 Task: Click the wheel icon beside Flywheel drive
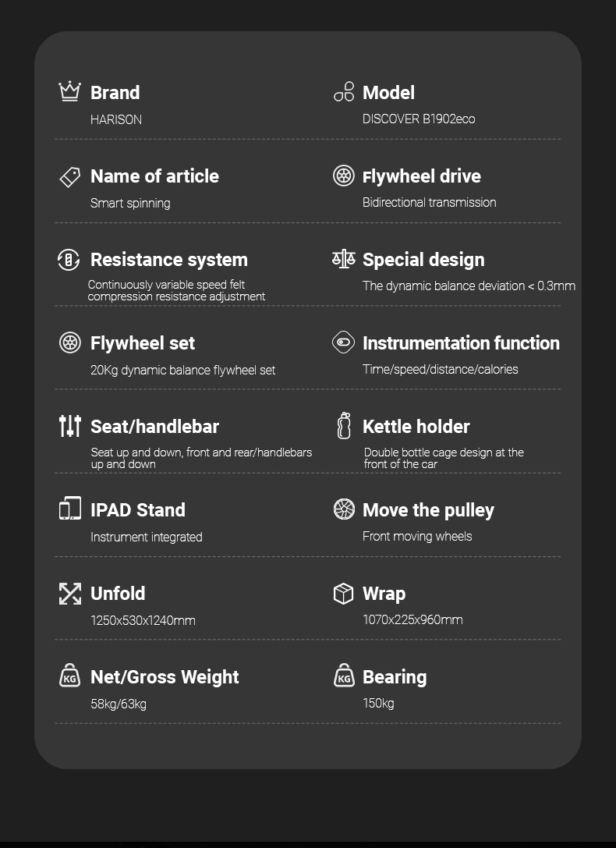pos(344,176)
